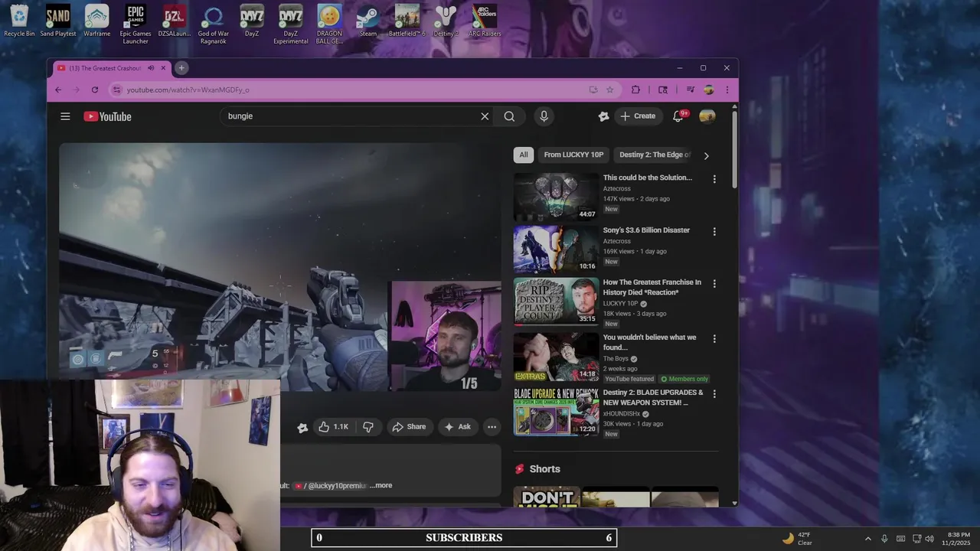Open options for This could be the Solution

pos(714,179)
